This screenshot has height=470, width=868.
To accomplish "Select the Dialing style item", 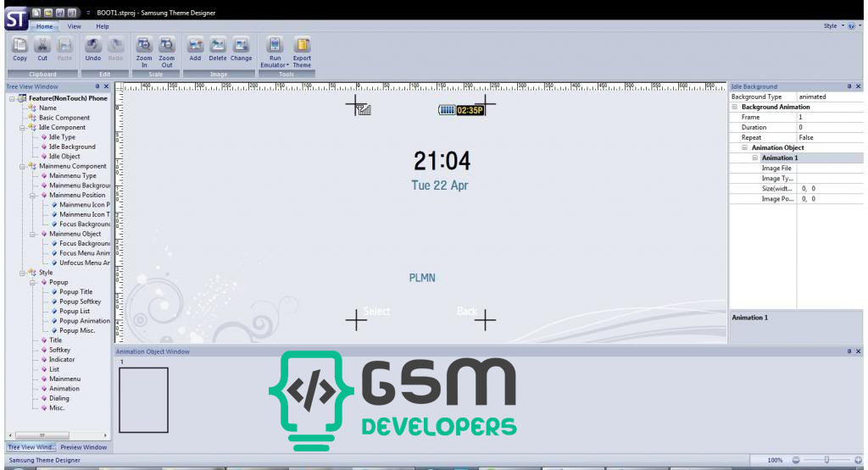I will [x=59, y=398].
